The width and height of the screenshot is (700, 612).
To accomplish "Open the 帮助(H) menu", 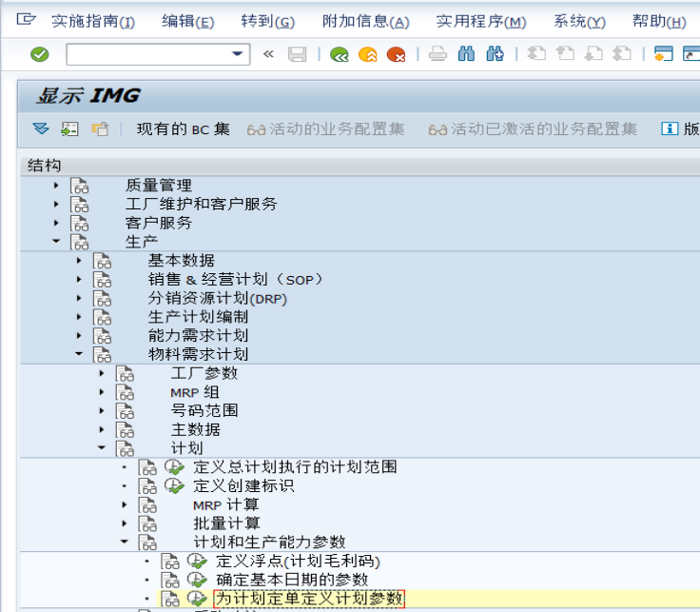I will tap(659, 21).
